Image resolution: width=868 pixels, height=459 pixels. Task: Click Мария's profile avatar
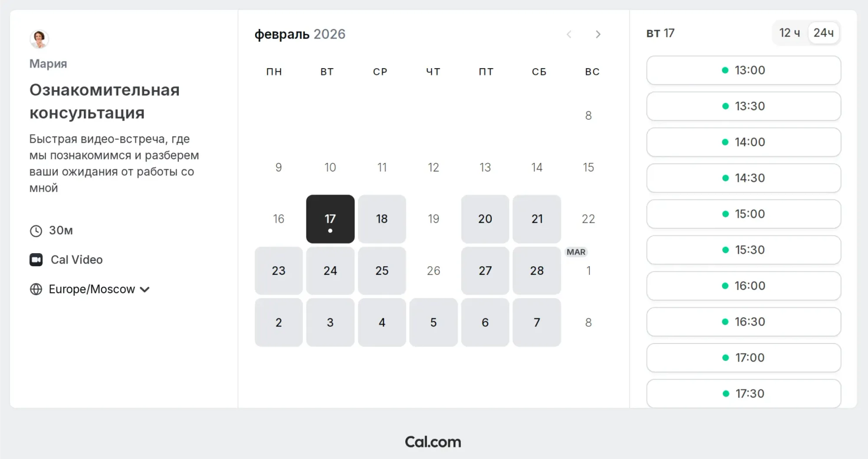click(x=39, y=39)
